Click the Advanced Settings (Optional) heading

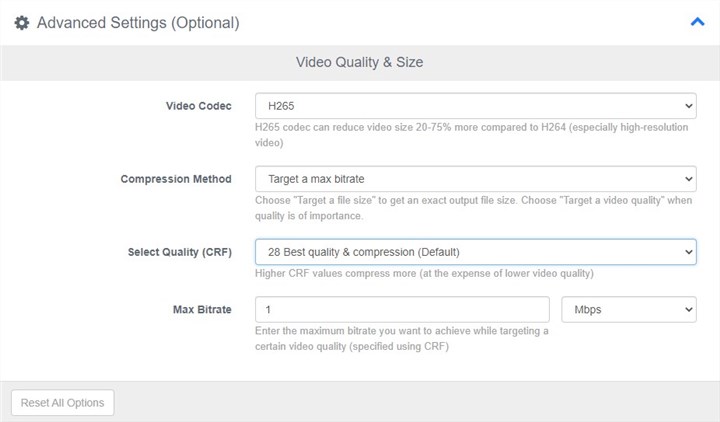138,22
